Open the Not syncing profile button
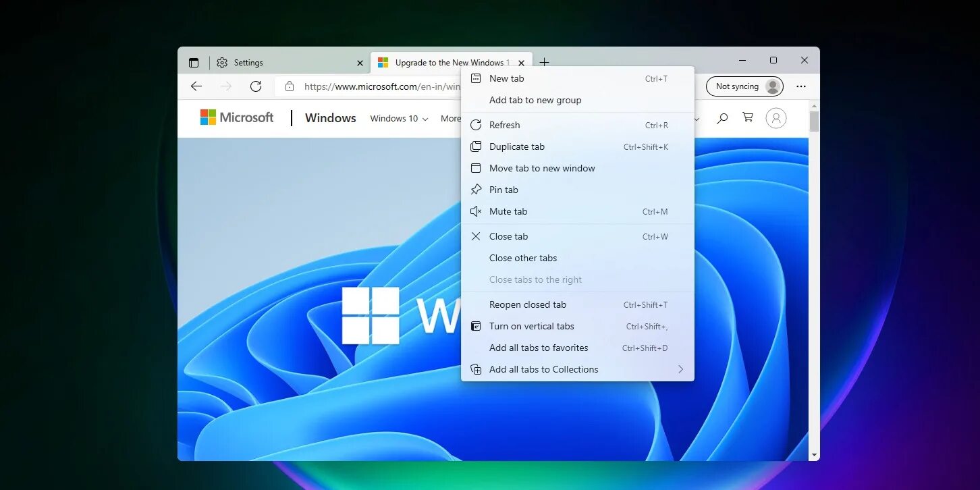The width and height of the screenshot is (980, 490). point(744,86)
